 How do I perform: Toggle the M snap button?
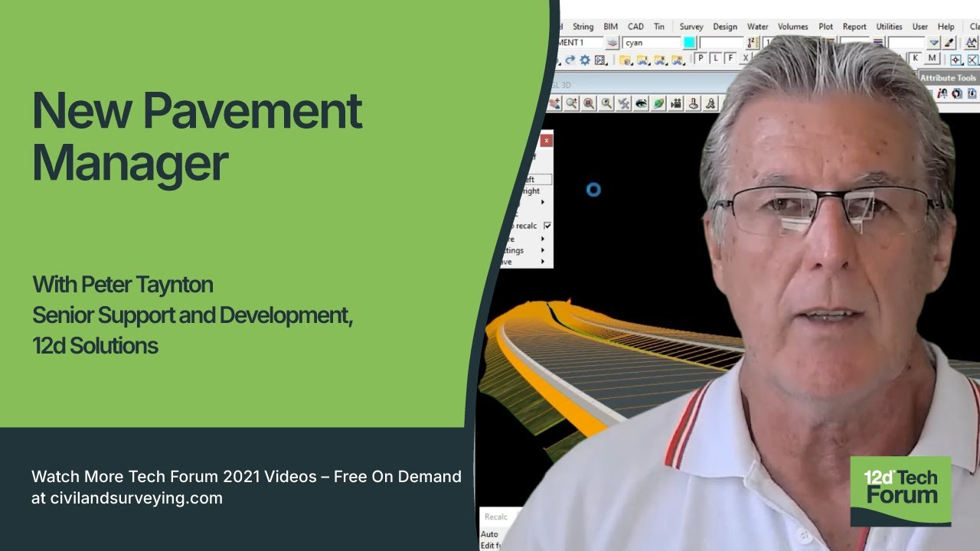click(932, 58)
